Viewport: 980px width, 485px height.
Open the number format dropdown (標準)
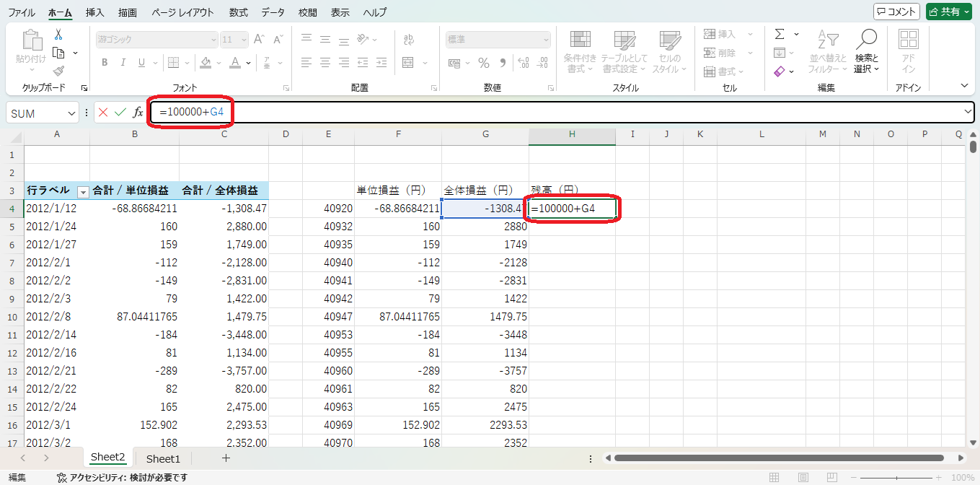(x=545, y=40)
